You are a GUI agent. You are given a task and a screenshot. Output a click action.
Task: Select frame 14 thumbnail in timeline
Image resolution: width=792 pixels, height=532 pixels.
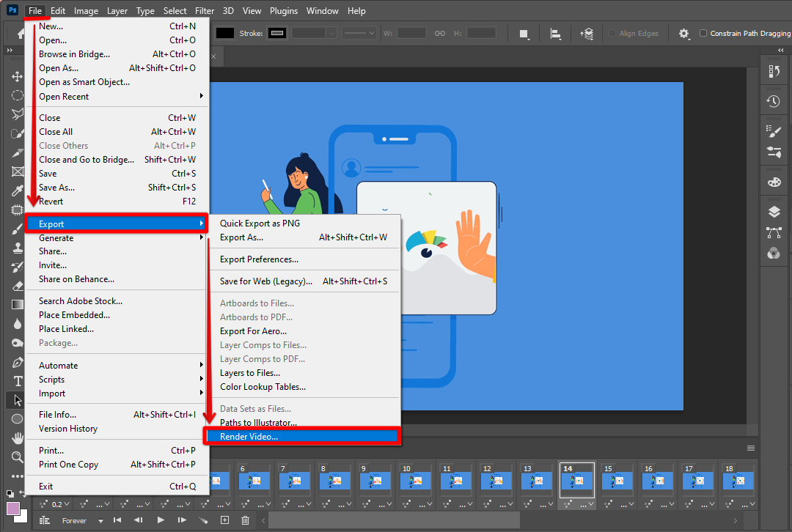577,481
